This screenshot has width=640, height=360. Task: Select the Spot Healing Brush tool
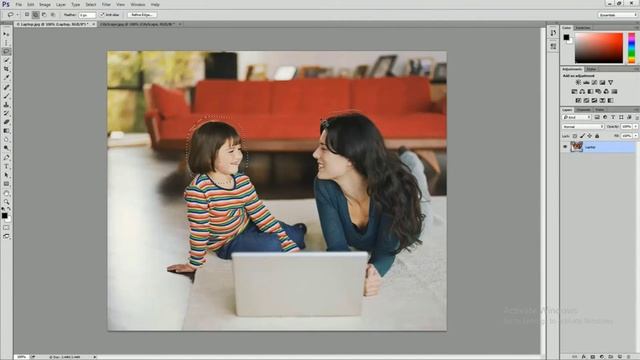[6, 87]
